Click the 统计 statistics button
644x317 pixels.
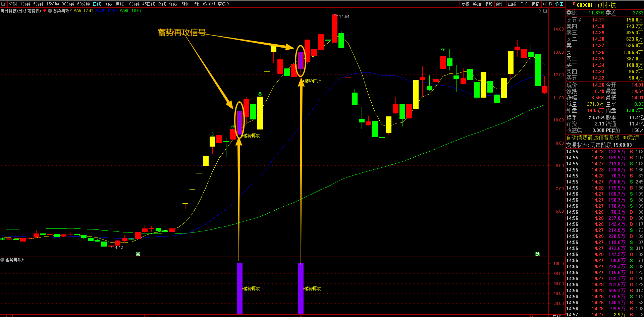pyautogui.click(x=500, y=4)
